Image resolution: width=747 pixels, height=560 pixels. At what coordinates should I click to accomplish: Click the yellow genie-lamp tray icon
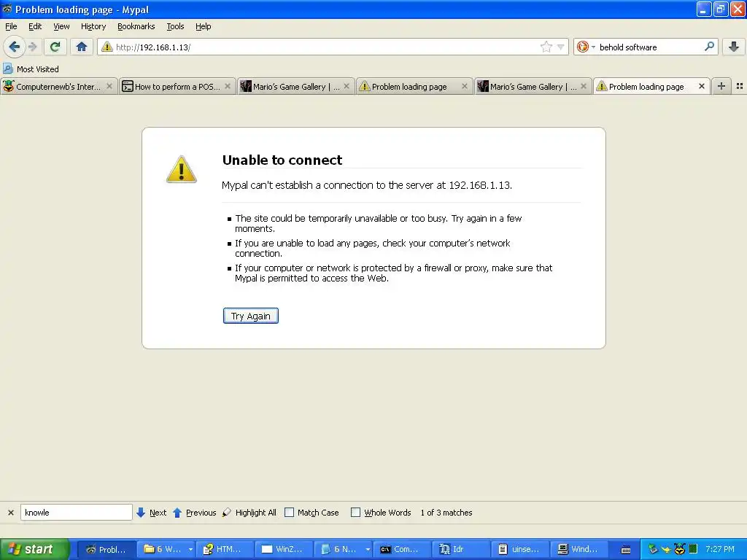666,549
